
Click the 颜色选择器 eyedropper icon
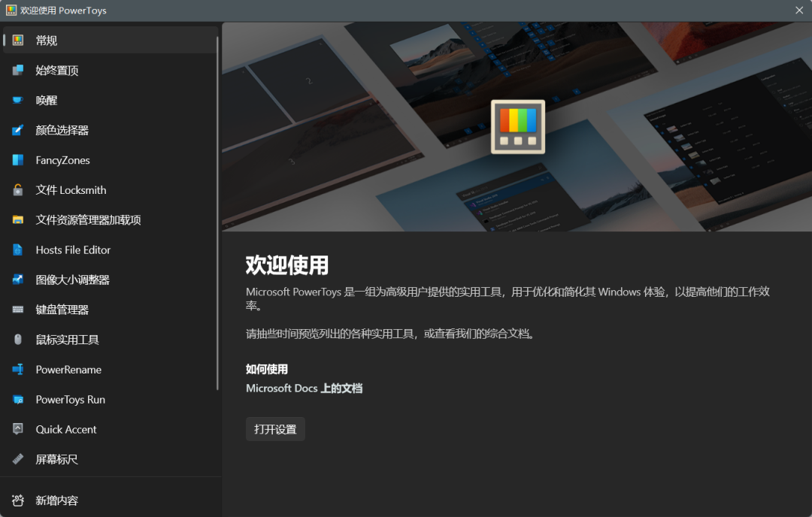coord(17,130)
